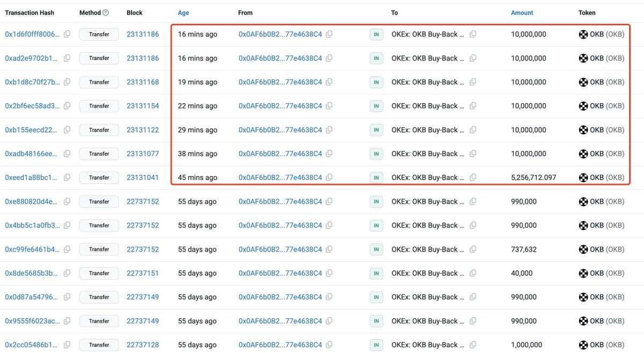Click OKB token logo in 737,632 row
This screenshot has height=353, width=644.
click(583, 249)
